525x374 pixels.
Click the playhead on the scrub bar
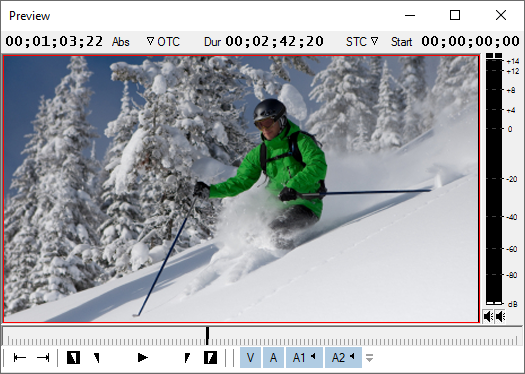pyautogui.click(x=207, y=336)
